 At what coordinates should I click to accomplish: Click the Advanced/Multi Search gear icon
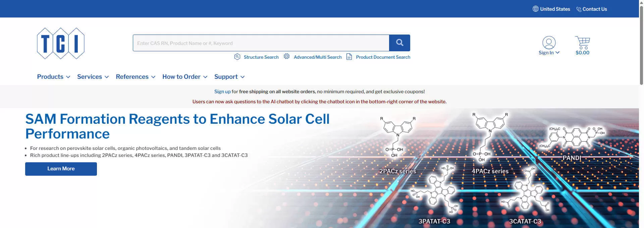click(286, 56)
